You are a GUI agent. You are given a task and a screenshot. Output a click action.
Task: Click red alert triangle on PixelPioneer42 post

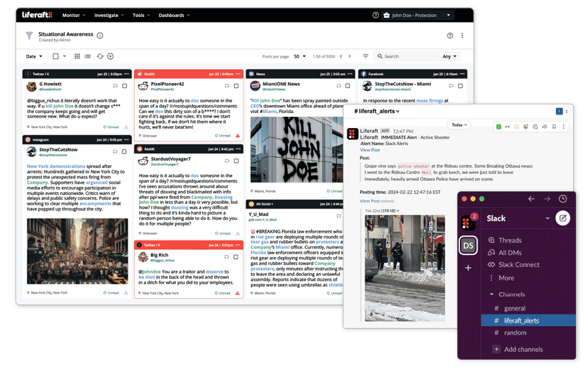[x=238, y=135]
